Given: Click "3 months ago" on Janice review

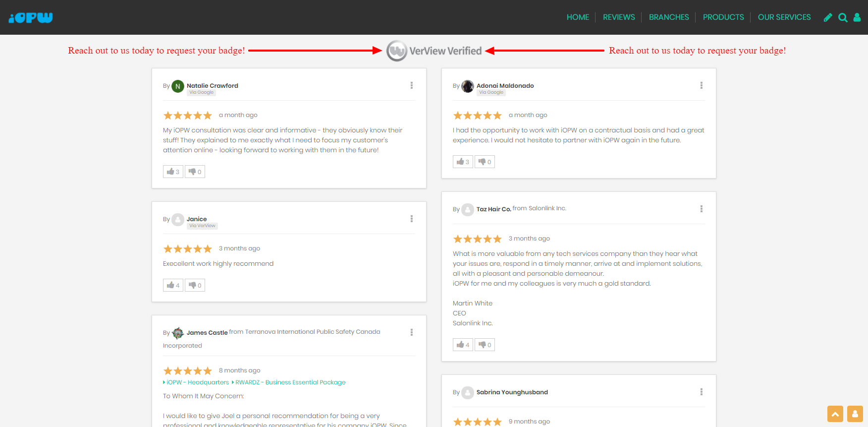Looking at the screenshot, I should 239,248.
